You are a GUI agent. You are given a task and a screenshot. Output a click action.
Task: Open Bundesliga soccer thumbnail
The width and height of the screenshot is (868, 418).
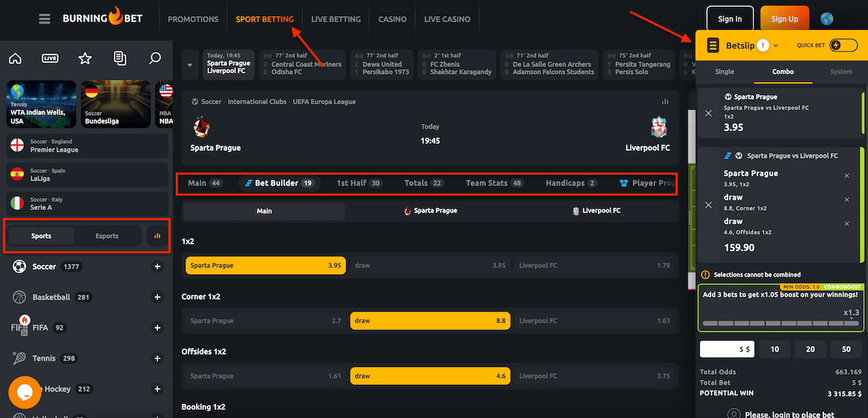tap(116, 104)
